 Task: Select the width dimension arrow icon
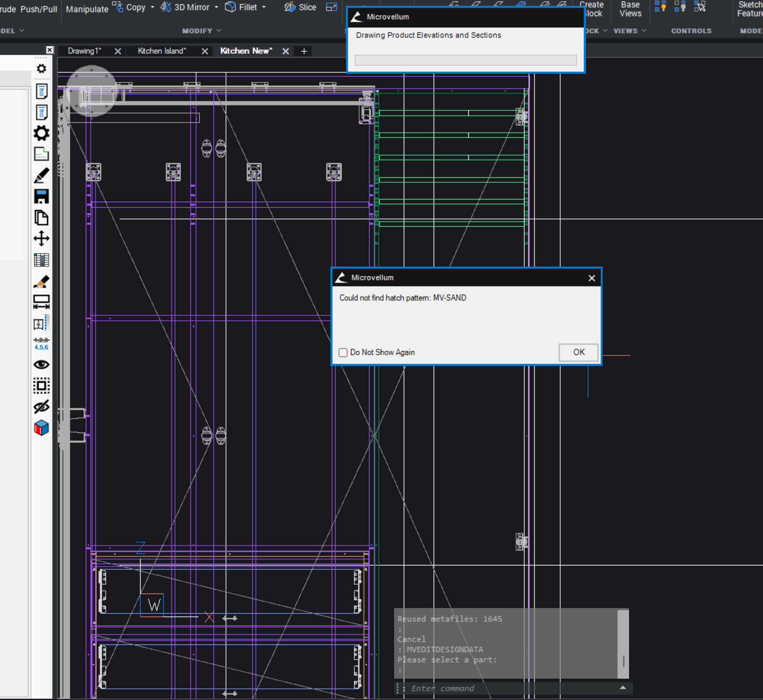point(41,302)
